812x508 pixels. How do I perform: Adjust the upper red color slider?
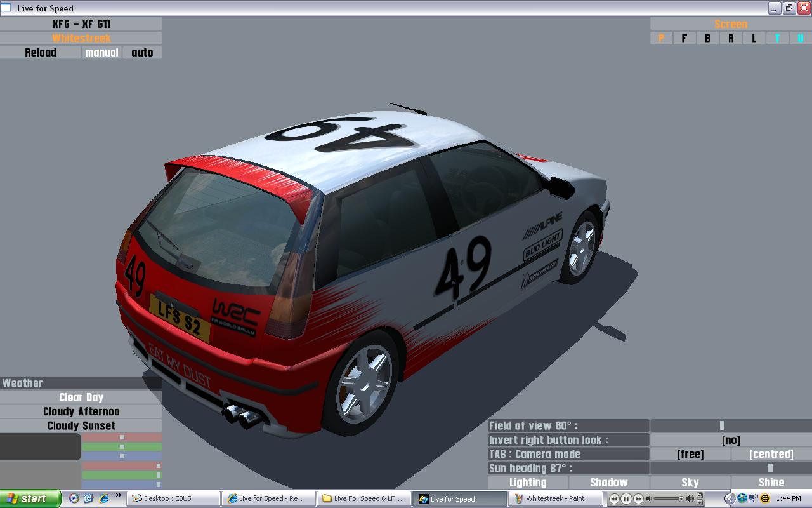pyautogui.click(x=122, y=437)
